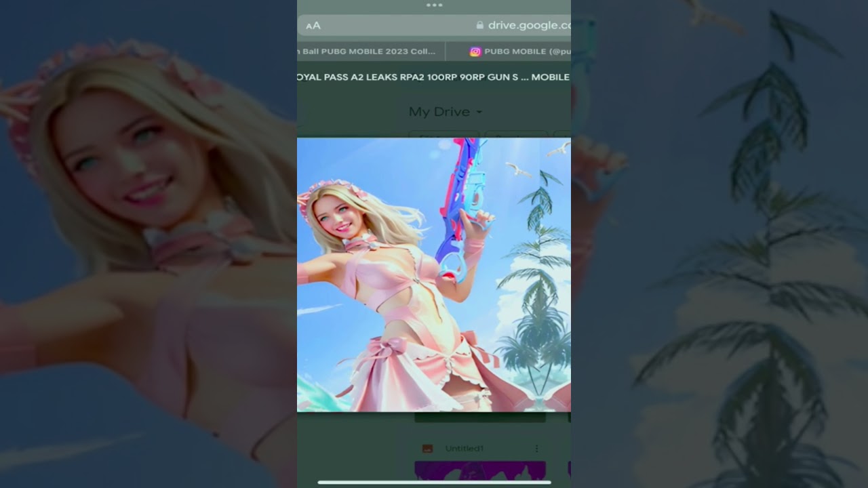
Task: Select the ROYAL PASS A2 LEAKS title text
Action: pyautogui.click(x=434, y=77)
